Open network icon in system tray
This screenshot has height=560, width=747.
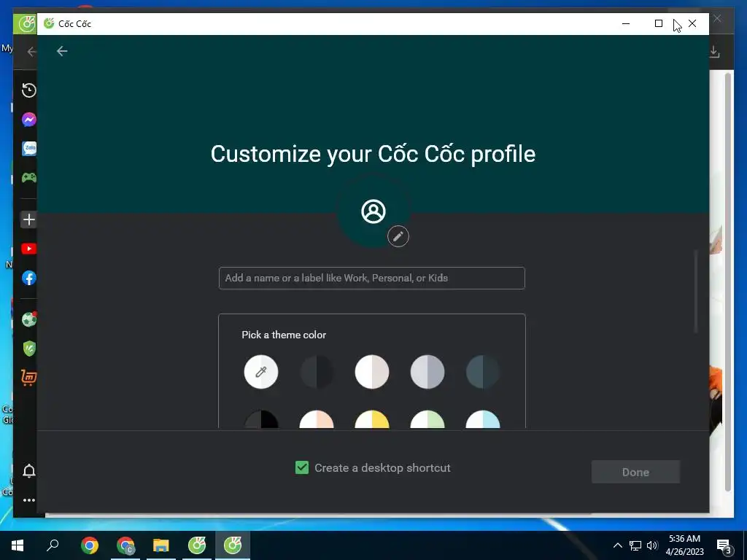[x=635, y=545]
